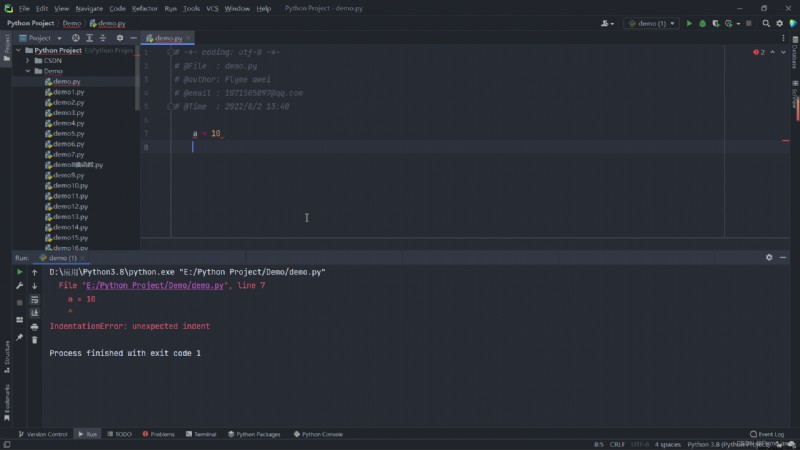
Task: Click the demo.py file link in traceback
Action: point(155,286)
